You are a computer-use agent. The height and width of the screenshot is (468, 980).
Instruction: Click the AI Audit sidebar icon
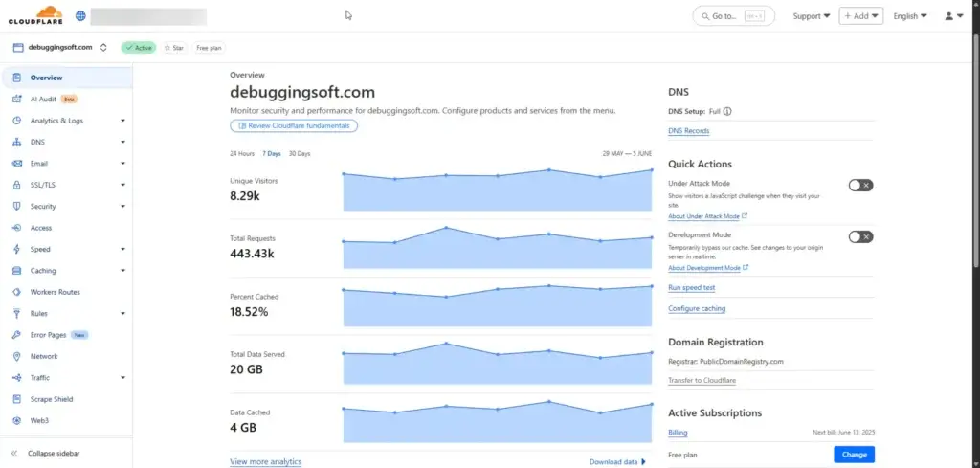tap(17, 100)
